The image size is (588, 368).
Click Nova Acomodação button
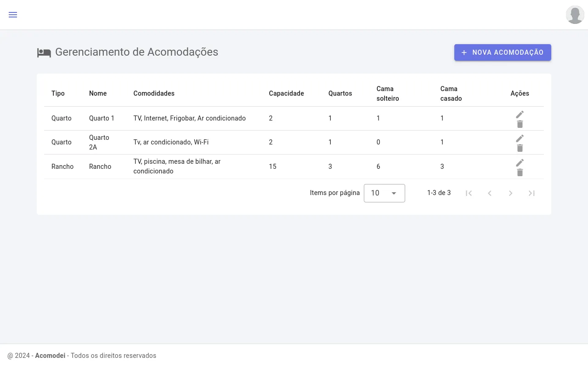tap(503, 52)
